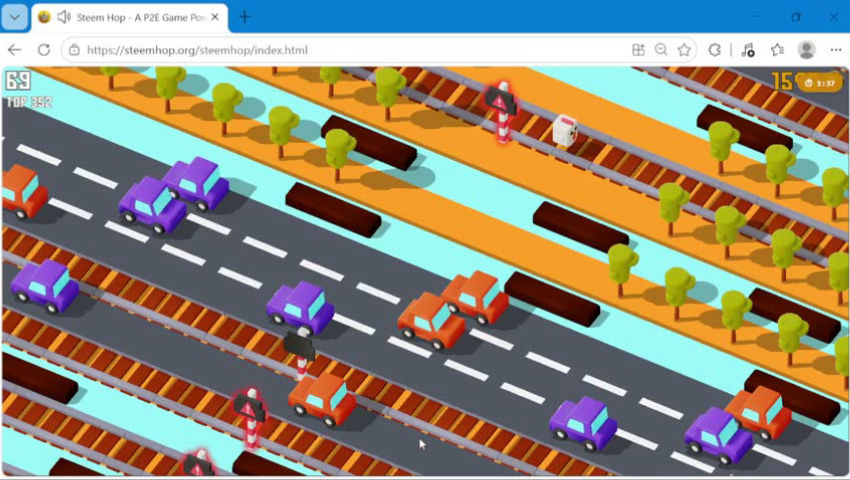
Task: Click the current score 69
Action: [18, 81]
